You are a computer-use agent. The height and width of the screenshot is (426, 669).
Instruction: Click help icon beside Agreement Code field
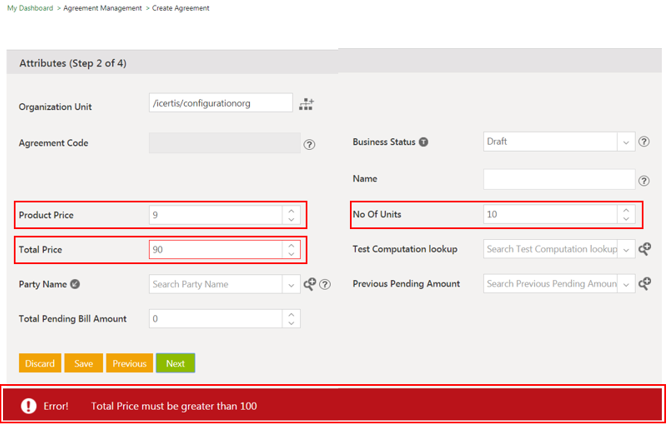[x=309, y=144]
